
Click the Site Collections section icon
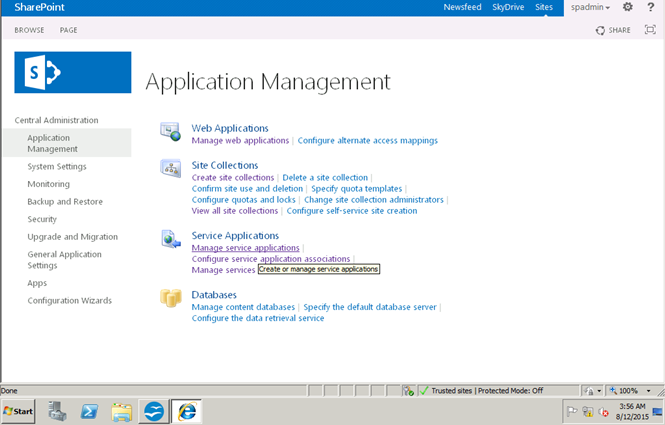point(170,168)
